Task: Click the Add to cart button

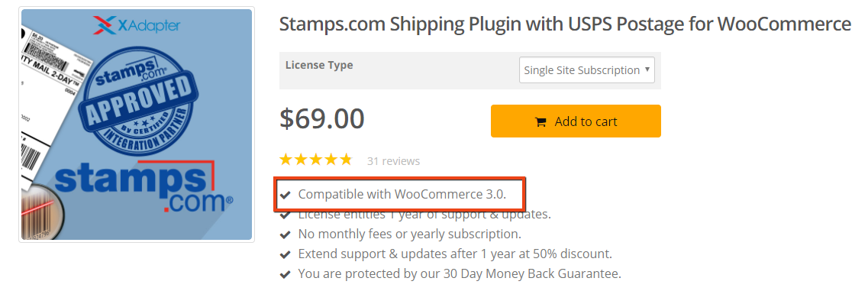Action: pos(576,121)
